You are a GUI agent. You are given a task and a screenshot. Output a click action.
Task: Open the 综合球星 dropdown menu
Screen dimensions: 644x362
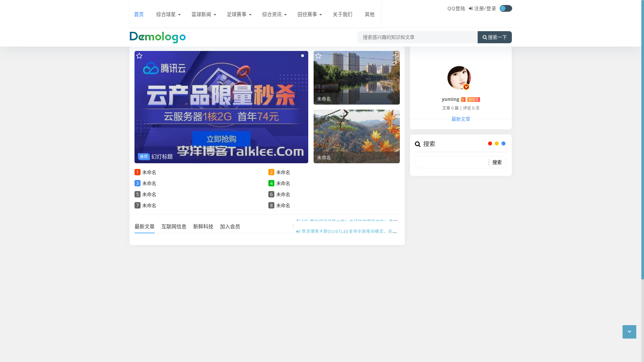point(168,14)
